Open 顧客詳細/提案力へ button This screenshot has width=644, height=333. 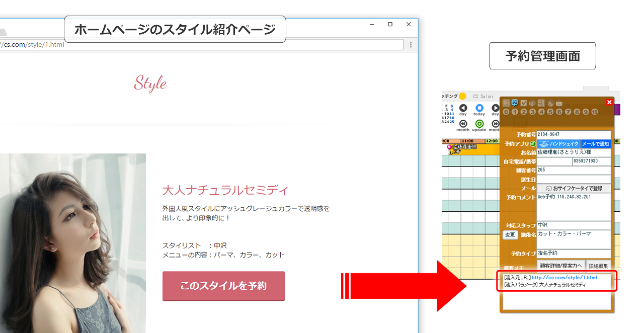pyautogui.click(x=560, y=266)
